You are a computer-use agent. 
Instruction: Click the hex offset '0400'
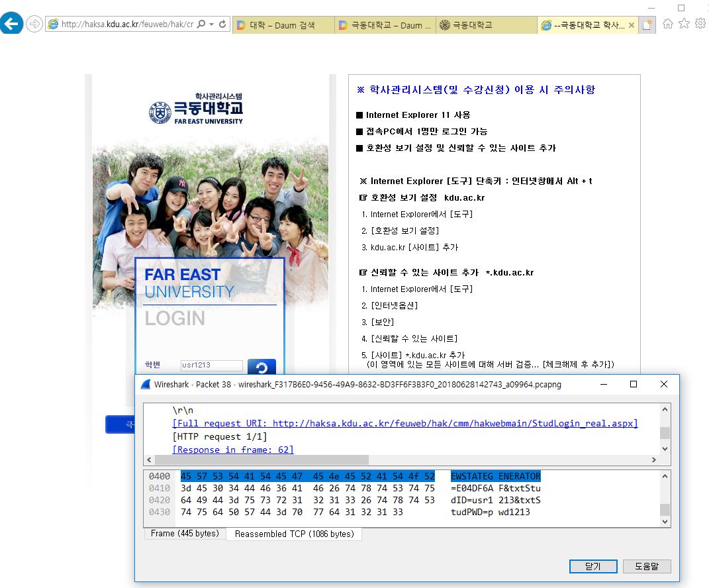click(x=160, y=476)
